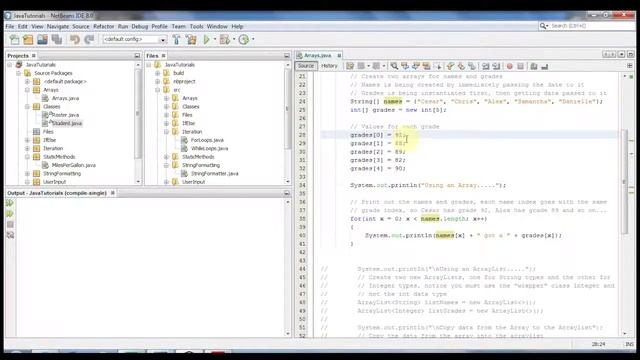
Task: Open the Navigate menu
Action: [58, 27]
